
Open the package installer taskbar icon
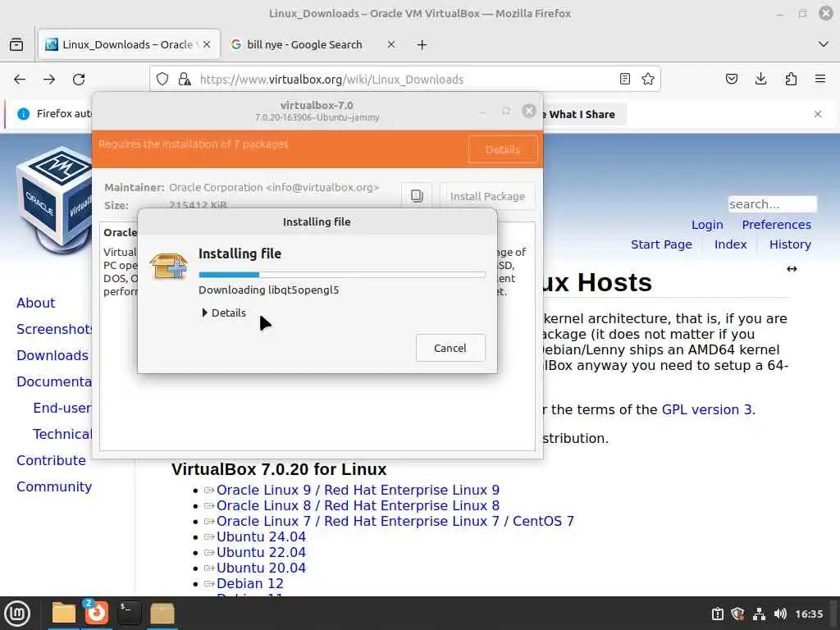162,614
